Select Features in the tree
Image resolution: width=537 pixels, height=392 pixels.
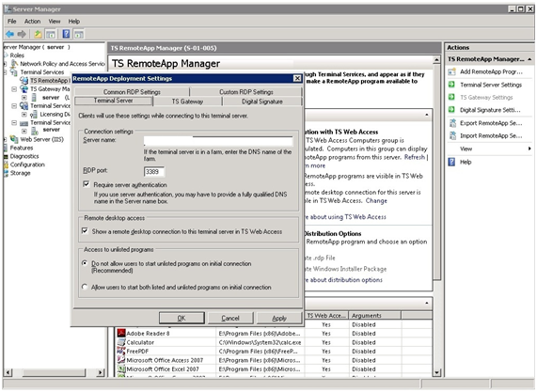[x=22, y=148]
